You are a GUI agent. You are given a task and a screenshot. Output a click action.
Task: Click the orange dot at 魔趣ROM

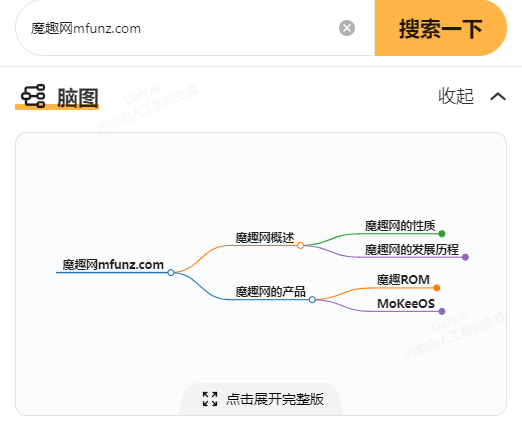click(437, 288)
